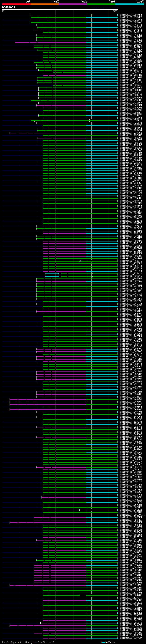The width and height of the screenshot is (146, 644).
Task: Choose hit UniRef100_Q41425
Action: (131, 284)
